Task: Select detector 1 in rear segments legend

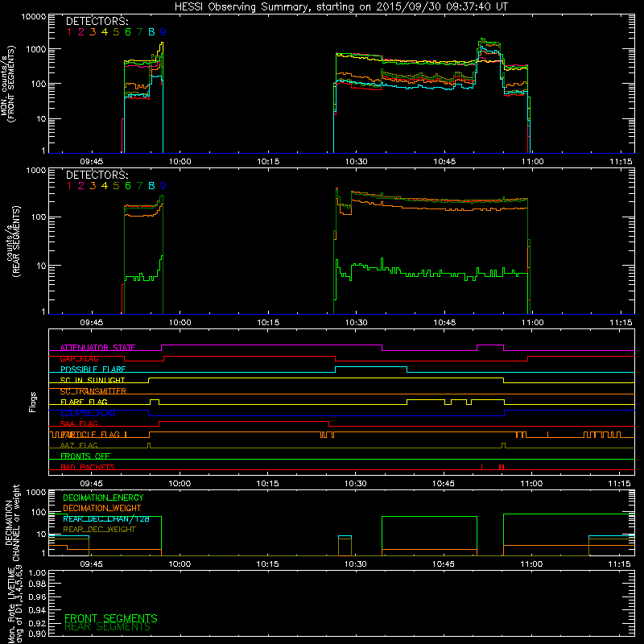Action: [x=69, y=186]
